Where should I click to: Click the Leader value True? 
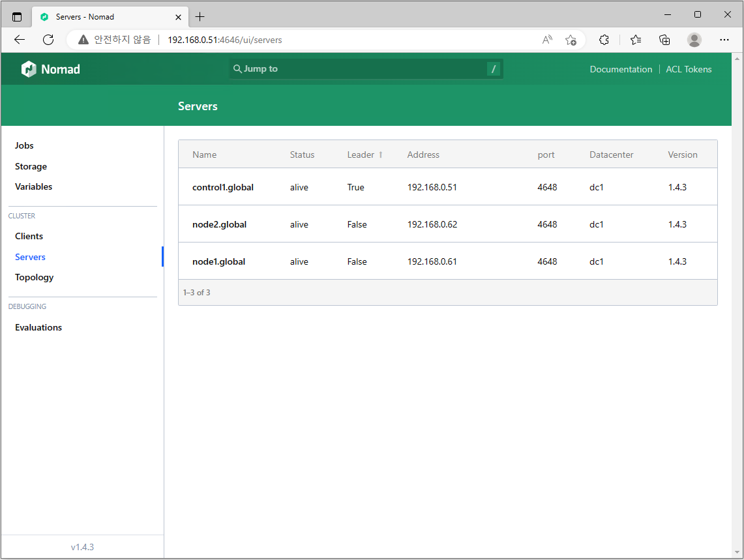[355, 188]
